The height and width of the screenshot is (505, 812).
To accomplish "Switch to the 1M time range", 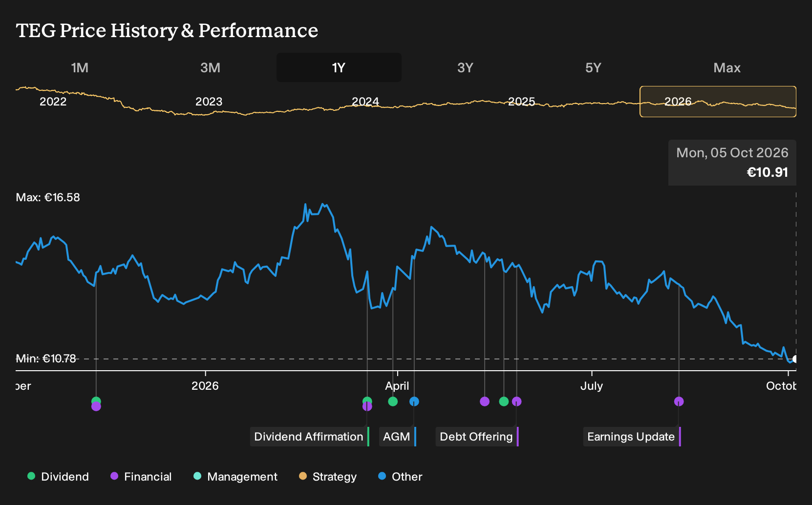I will pyautogui.click(x=80, y=67).
